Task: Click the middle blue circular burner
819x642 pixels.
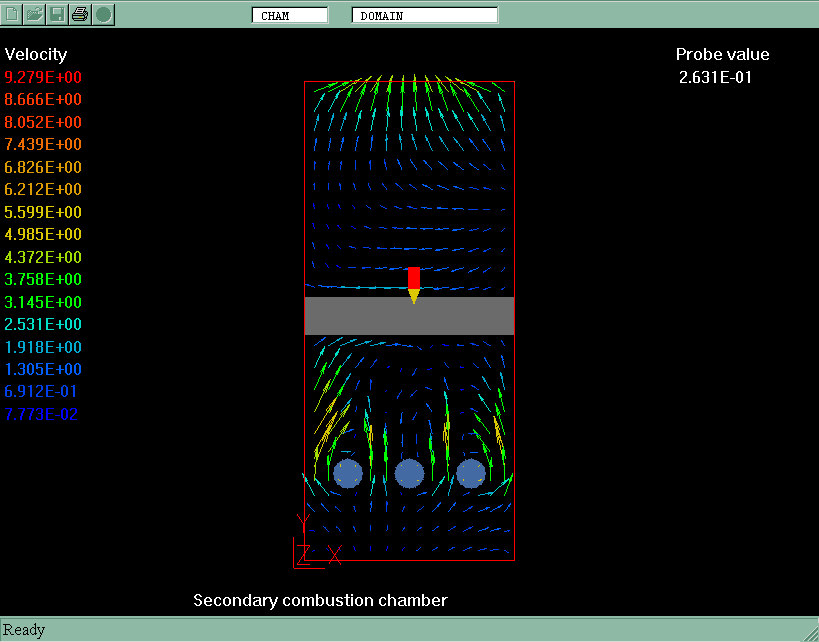Action: (x=409, y=473)
